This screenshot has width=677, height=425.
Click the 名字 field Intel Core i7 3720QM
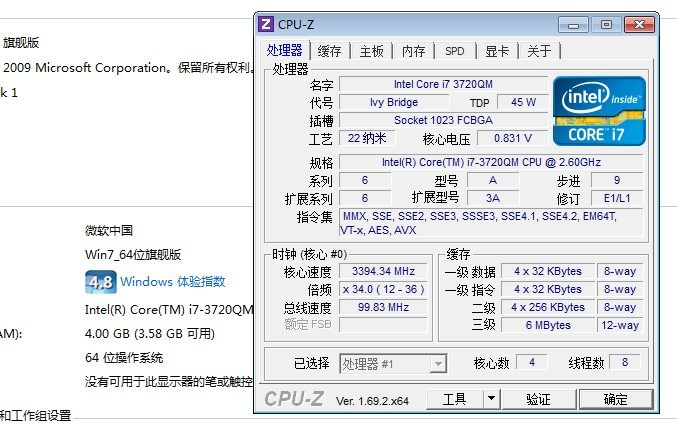pos(443,84)
